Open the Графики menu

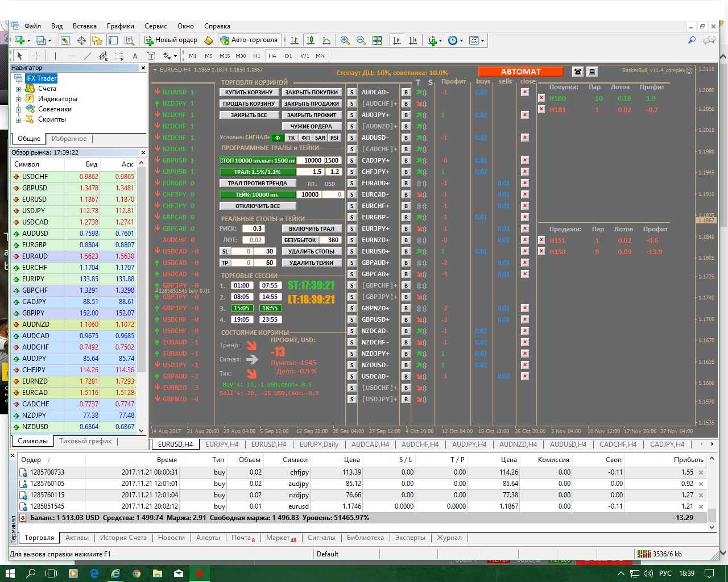(121, 26)
